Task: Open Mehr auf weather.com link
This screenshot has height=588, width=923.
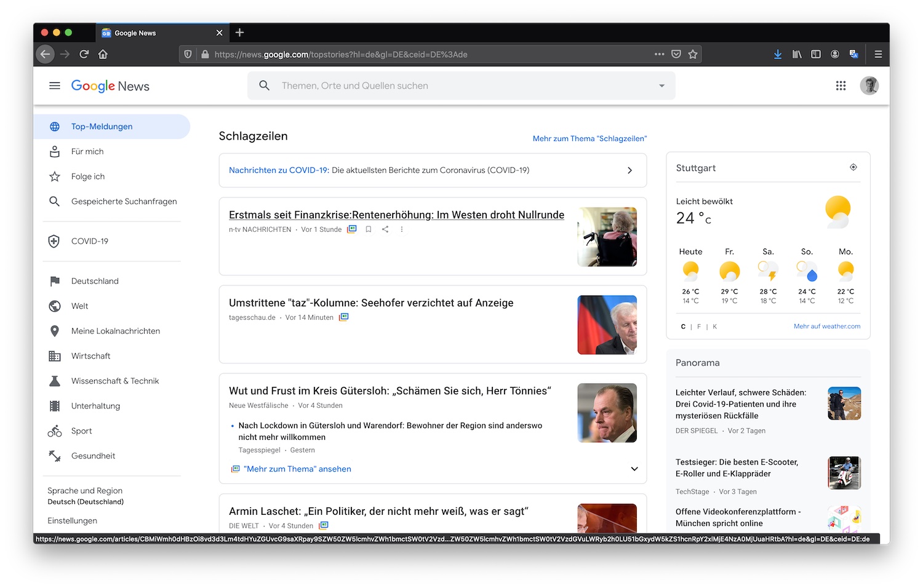Action: coord(826,327)
